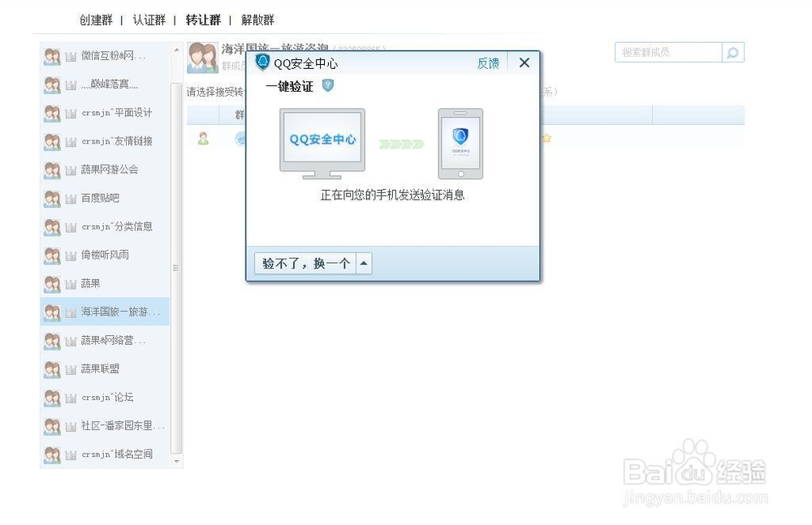Select the group crsmjn^分类信息
The width and height of the screenshot is (812, 525).
click(105, 226)
